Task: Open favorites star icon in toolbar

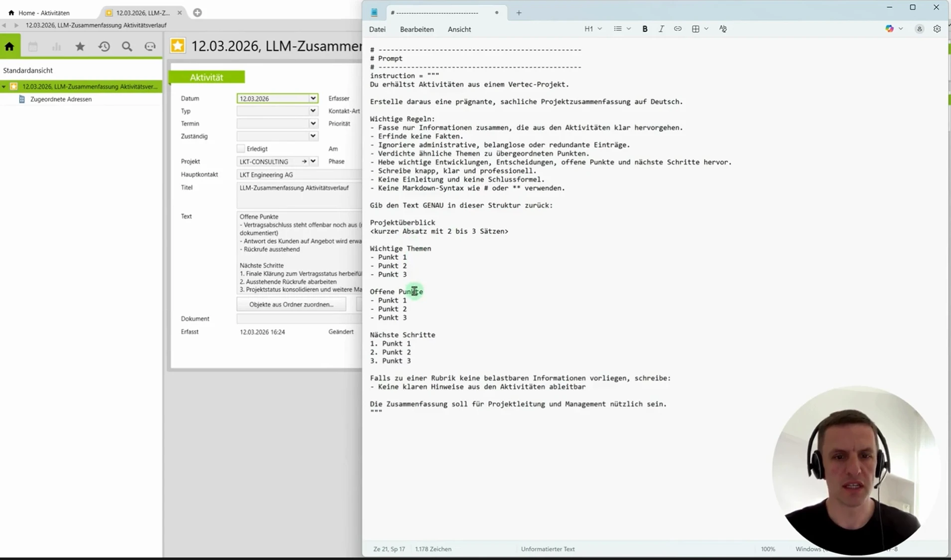Action: 80,46
